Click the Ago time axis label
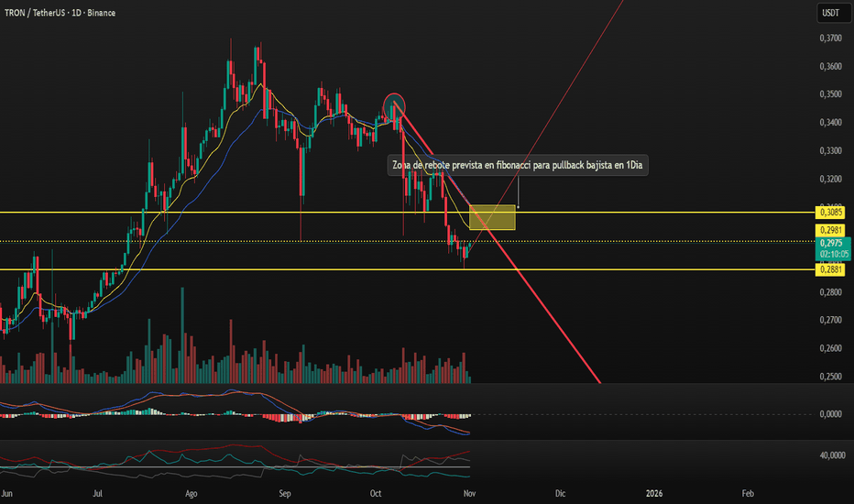Viewport: 854px width, 504px height. pyautogui.click(x=191, y=494)
